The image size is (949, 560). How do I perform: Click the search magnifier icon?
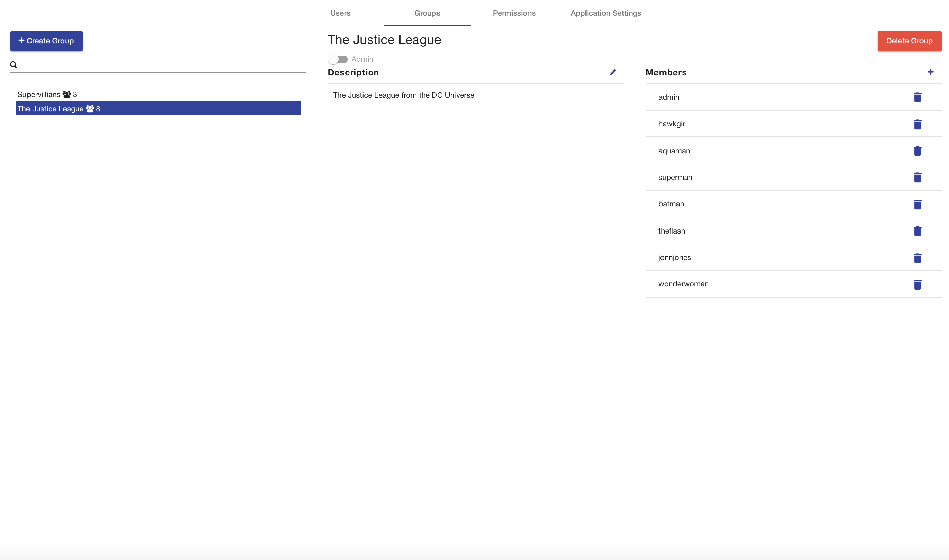13,64
